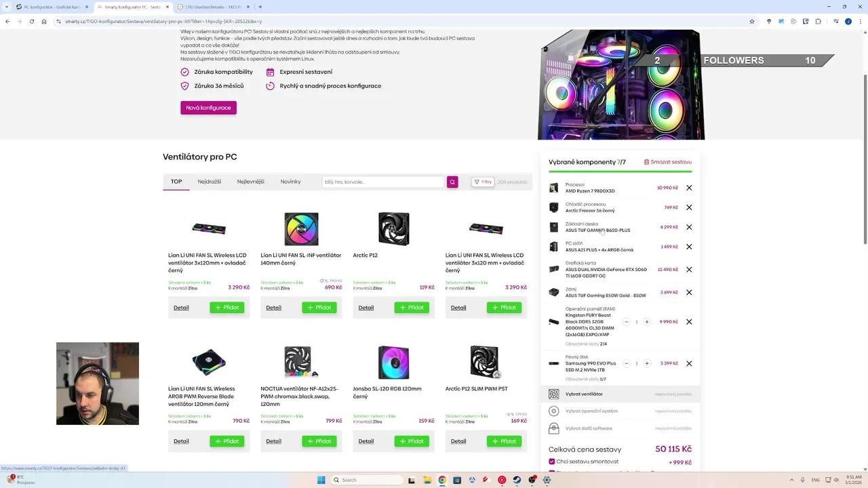Open the browser home page
868x488 pixels.
tap(44, 21)
